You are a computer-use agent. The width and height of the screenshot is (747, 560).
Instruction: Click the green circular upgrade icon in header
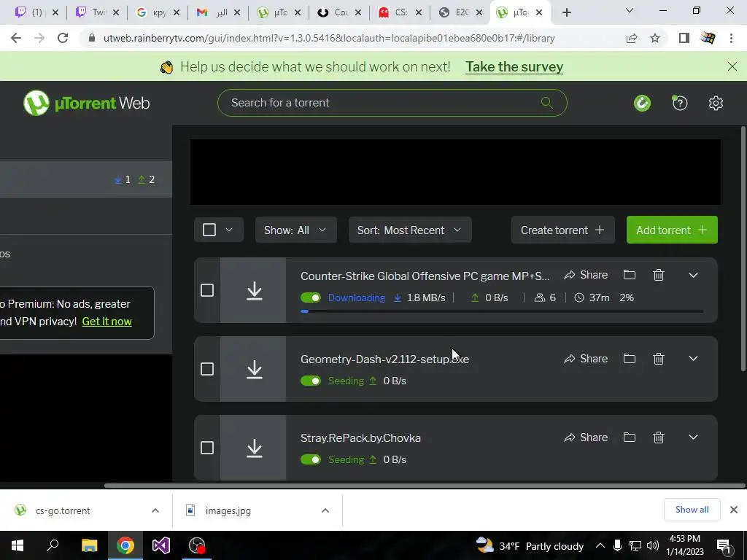tap(642, 103)
